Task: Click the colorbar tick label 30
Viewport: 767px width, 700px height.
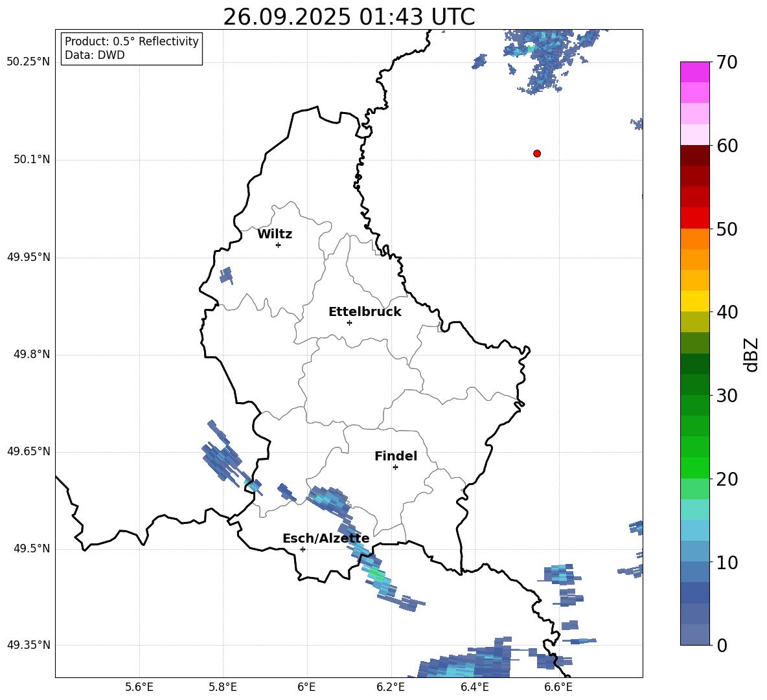Action: [x=727, y=396]
